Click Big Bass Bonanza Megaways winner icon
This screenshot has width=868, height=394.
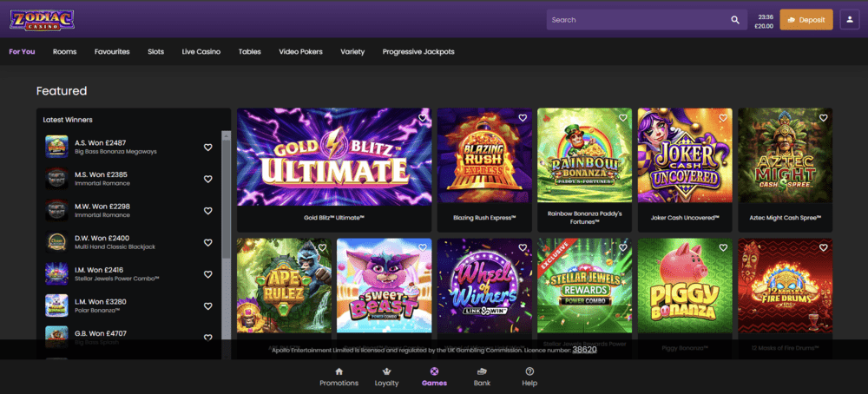(x=56, y=147)
